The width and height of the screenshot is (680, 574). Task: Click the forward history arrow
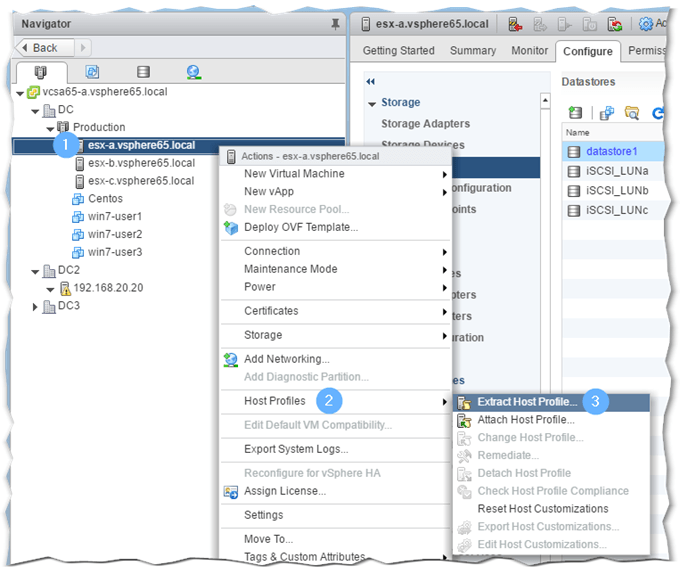coord(83,48)
